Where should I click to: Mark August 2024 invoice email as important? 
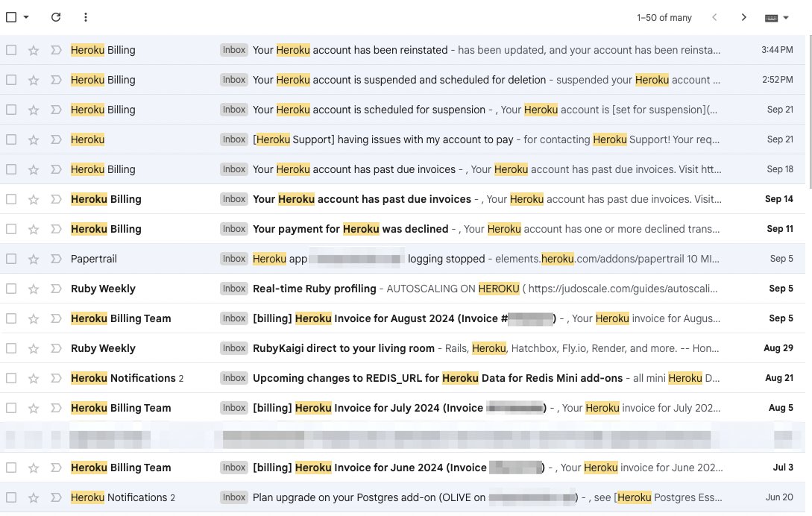(56, 318)
